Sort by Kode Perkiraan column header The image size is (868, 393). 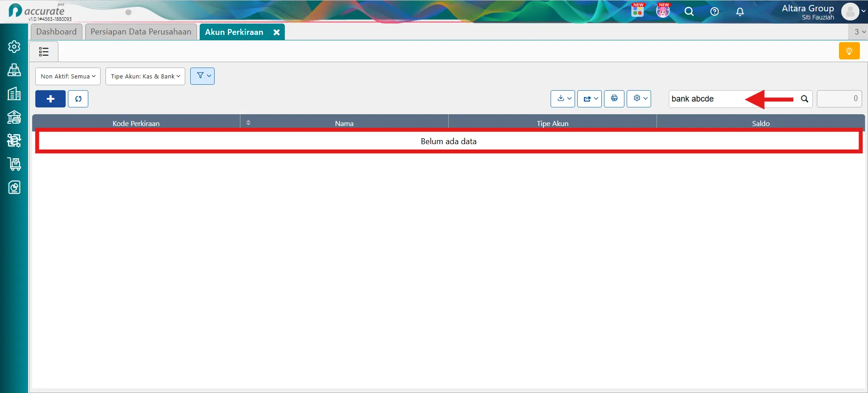click(136, 123)
